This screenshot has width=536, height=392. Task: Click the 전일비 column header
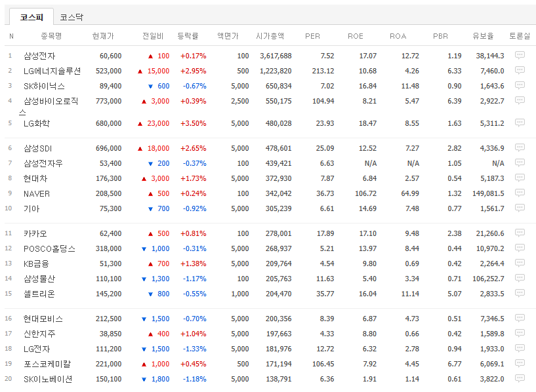coord(153,36)
